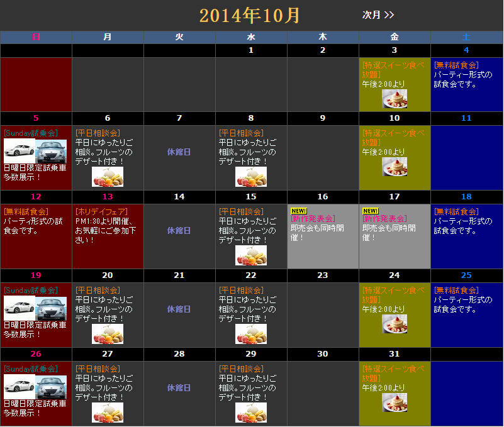Click the fruit image on October 6

pyautogui.click(x=108, y=177)
